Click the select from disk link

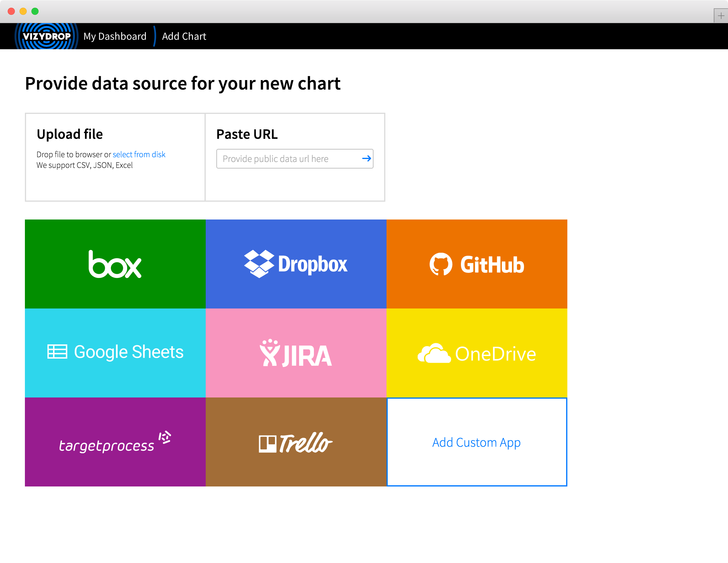(139, 155)
